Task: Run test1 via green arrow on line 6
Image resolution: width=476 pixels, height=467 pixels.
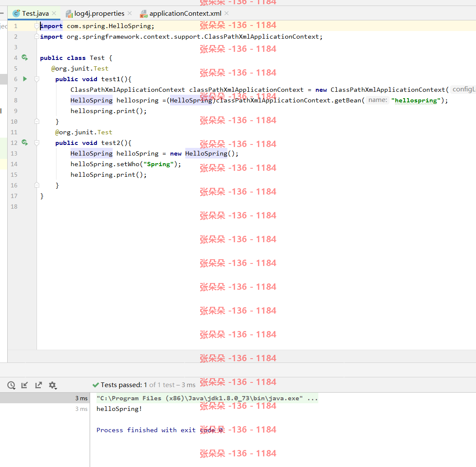Action: (25, 79)
